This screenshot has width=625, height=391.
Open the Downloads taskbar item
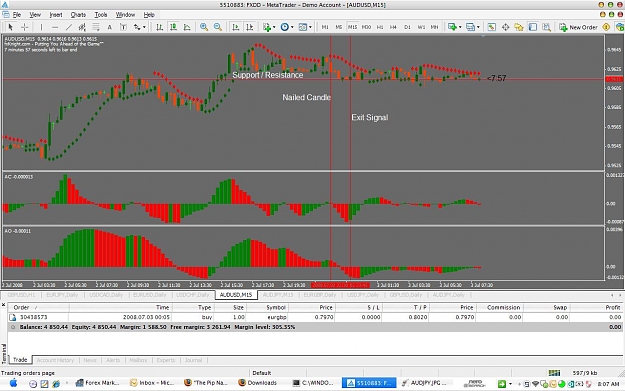[258, 383]
